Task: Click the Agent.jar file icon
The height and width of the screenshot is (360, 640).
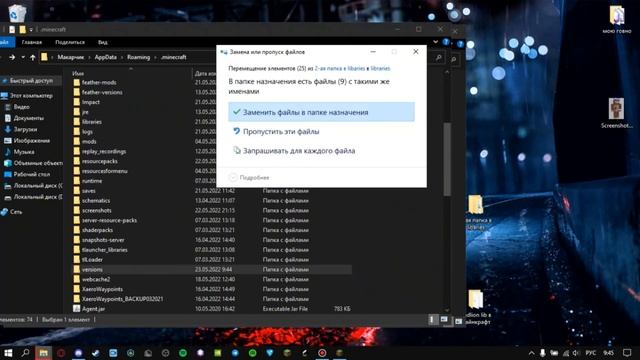Action: 76,309
